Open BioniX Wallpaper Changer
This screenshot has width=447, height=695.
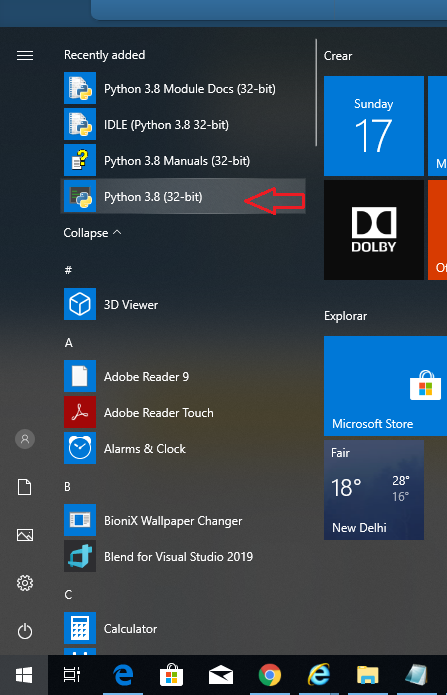point(183,520)
